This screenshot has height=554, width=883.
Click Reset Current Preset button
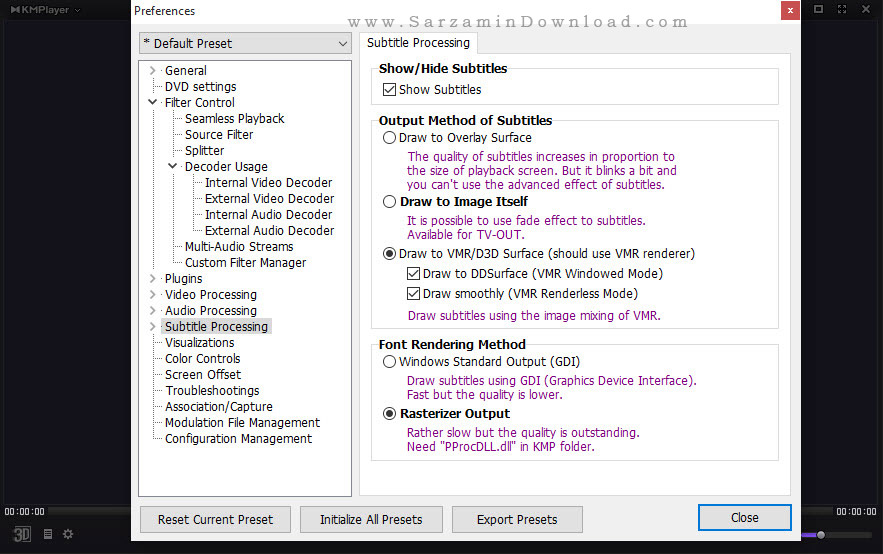point(215,520)
